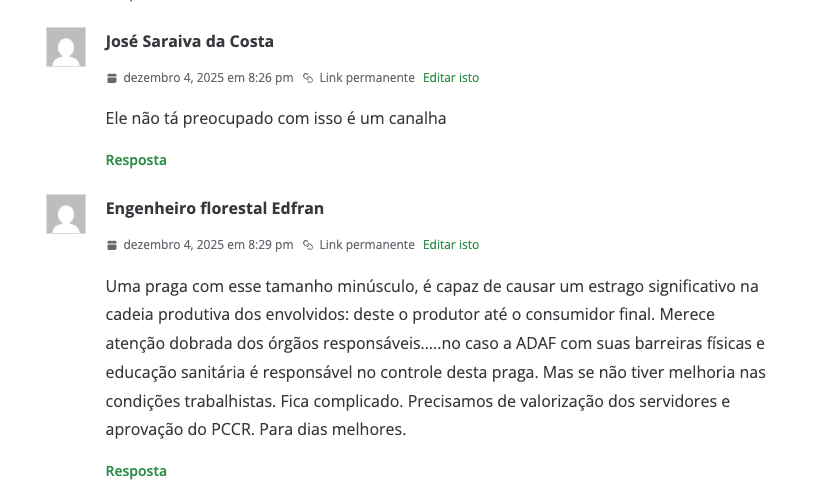Click Editar isto on José's comment
The image size is (813, 494).
450,78
